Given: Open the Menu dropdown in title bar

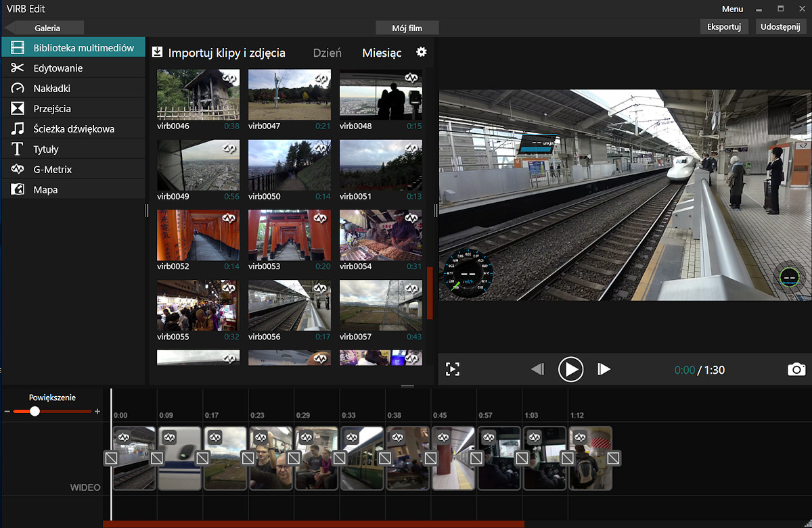Looking at the screenshot, I should [732, 9].
